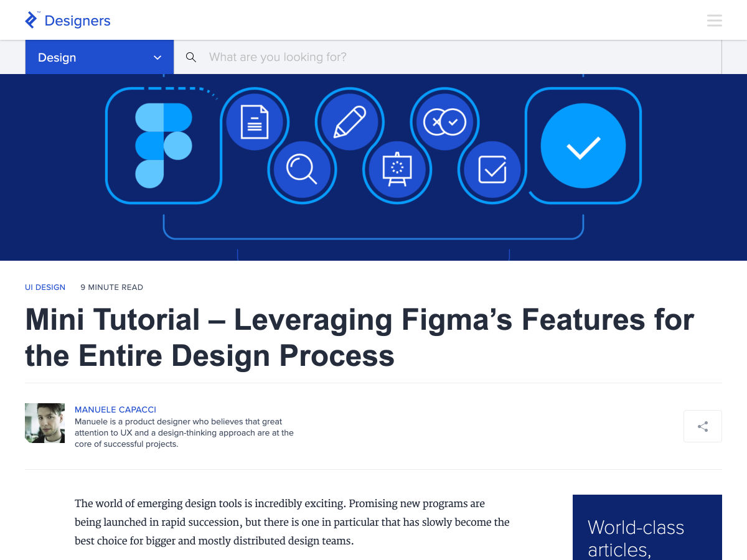Click the pencil icon in hero illustration
Viewport: 747px width, 560px height.
coord(349,121)
